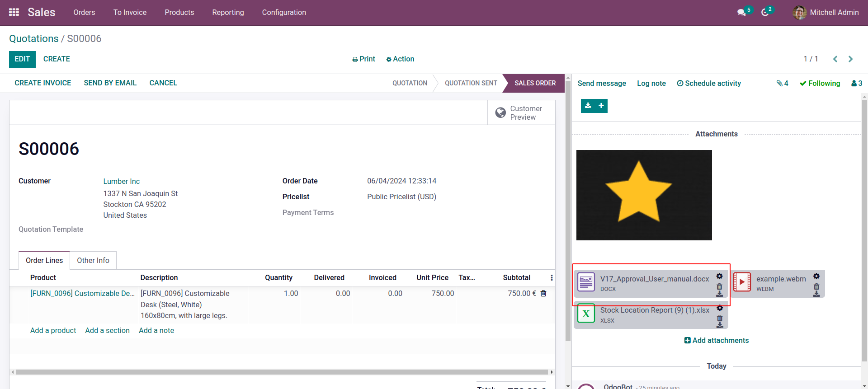This screenshot has height=389, width=868.
Task: Toggle the Following subscription status
Action: [820, 83]
